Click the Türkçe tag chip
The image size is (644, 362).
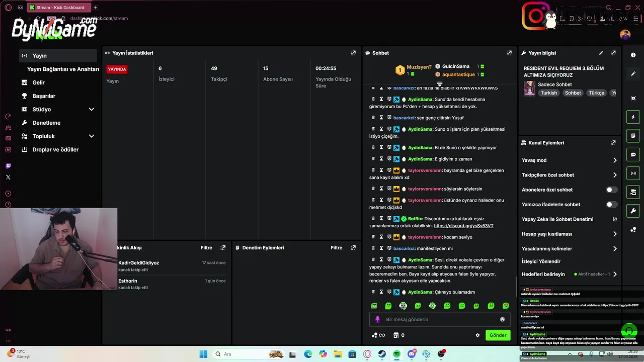pos(596,93)
